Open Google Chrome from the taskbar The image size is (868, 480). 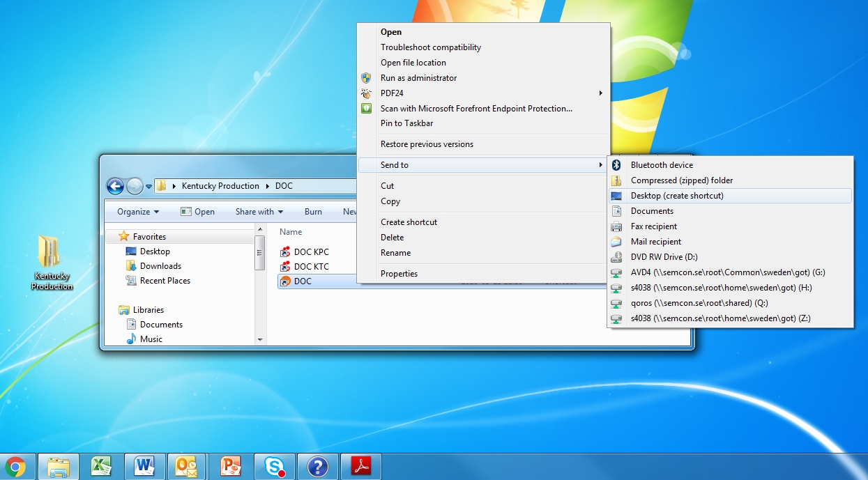[x=16, y=466]
